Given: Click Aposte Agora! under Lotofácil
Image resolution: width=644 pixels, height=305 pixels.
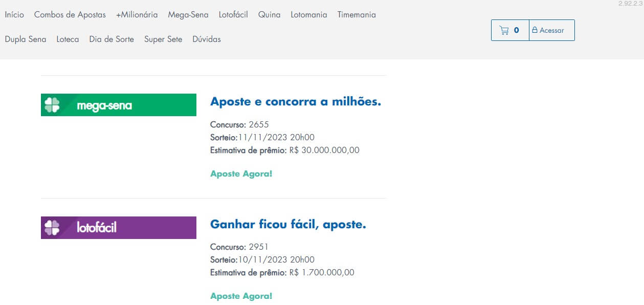Looking at the screenshot, I should [241, 296].
